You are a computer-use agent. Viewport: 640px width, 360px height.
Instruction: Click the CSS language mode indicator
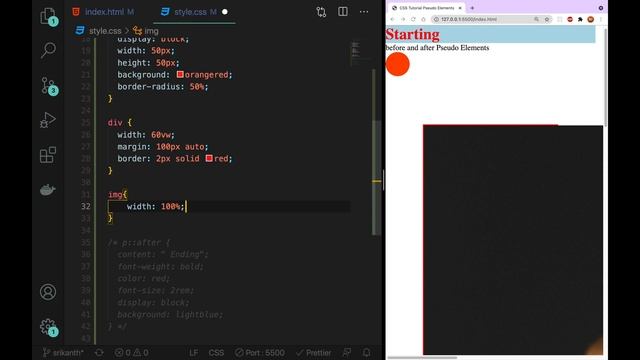pyautogui.click(x=216, y=353)
